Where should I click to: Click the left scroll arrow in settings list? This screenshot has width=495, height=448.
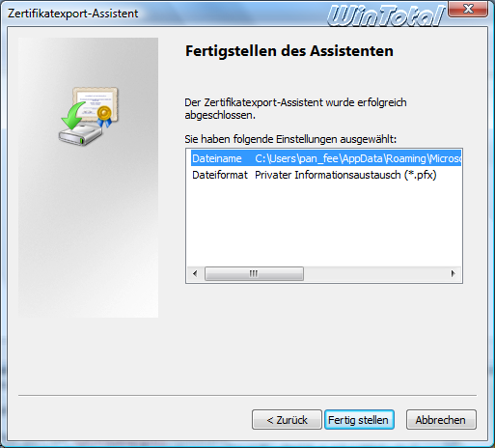point(195,274)
